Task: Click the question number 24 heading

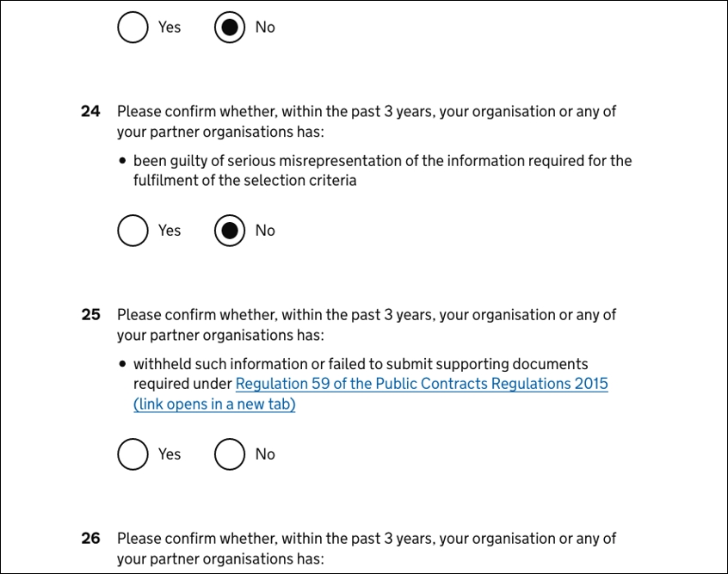Action: (90, 111)
